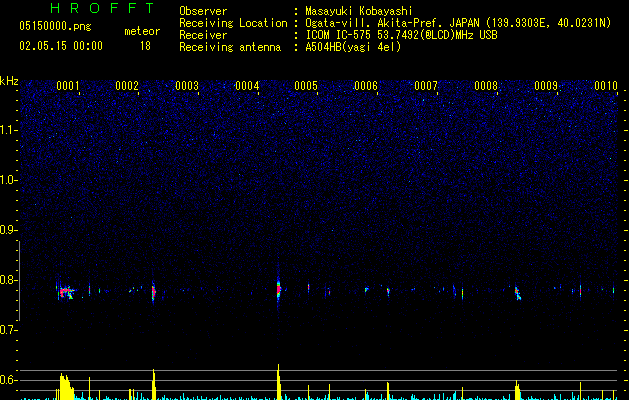Click the wide yellow intensity peak under marker 0001
The image size is (629, 400).
(x=65, y=387)
